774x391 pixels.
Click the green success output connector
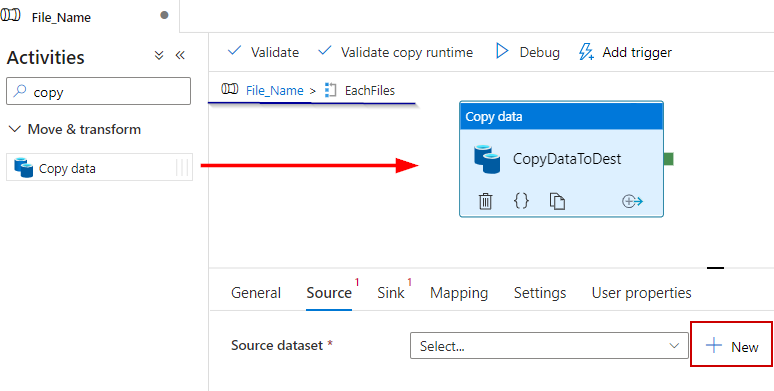click(668, 159)
